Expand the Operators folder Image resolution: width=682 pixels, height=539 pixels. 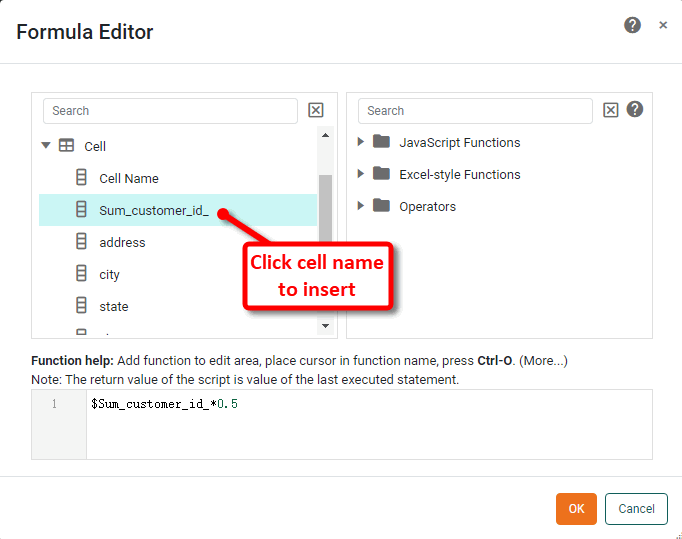(x=361, y=206)
